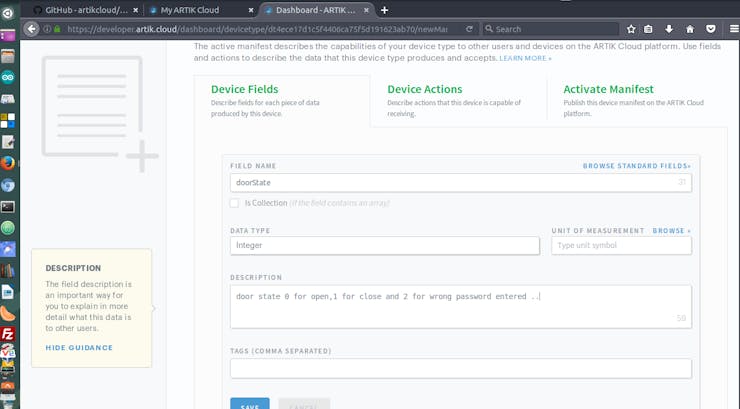Focus the unit symbol input field

point(621,245)
